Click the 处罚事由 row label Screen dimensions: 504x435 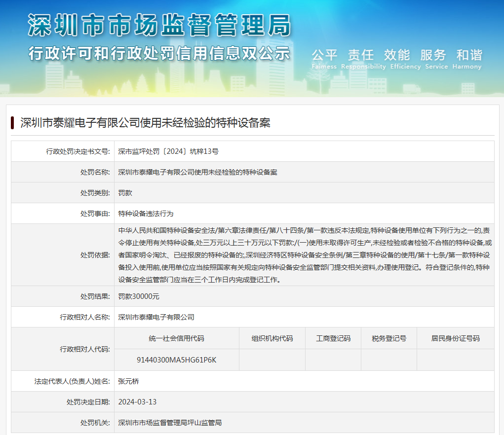tap(95, 214)
